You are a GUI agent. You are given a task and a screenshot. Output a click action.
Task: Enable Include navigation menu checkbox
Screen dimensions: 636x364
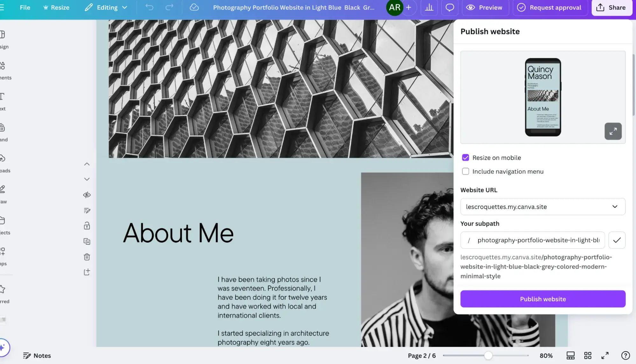point(465,171)
